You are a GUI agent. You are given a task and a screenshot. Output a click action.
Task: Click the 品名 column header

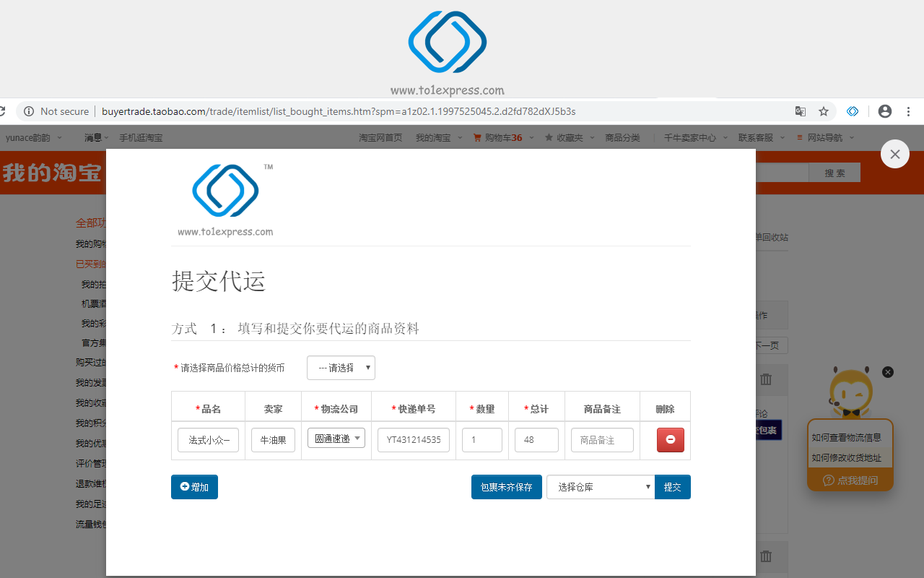point(208,409)
